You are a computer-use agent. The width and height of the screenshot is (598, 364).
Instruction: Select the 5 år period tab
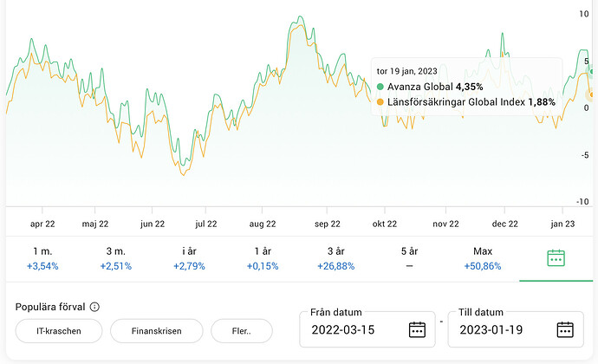pos(409,258)
